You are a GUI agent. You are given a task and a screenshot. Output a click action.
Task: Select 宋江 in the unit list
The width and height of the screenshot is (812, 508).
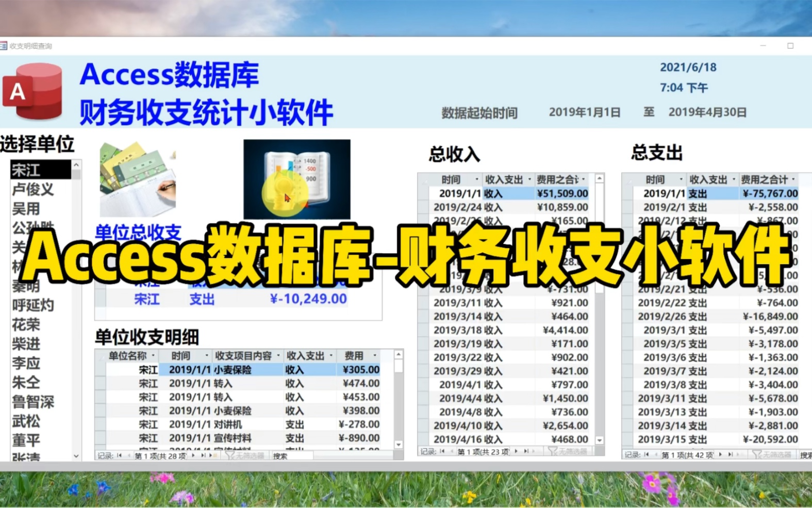point(41,170)
